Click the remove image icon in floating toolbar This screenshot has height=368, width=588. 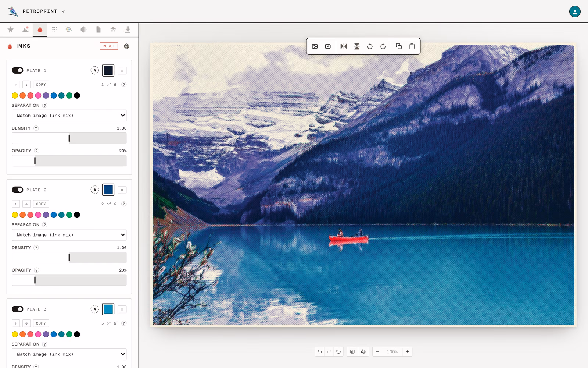click(x=328, y=46)
